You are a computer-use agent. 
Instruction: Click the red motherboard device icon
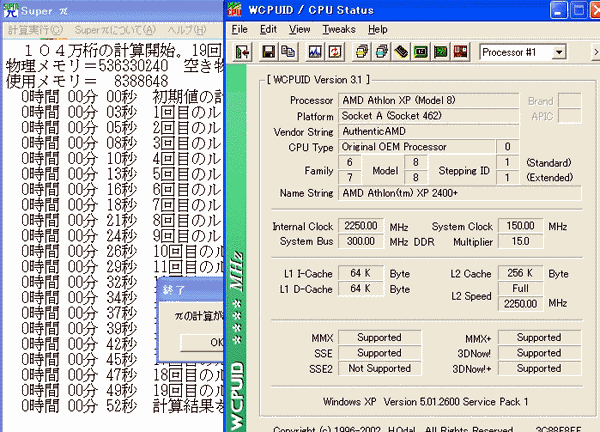[460, 52]
